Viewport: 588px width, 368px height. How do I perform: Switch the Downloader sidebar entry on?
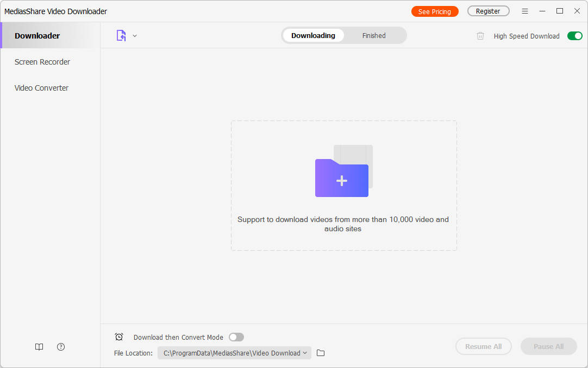coord(36,35)
